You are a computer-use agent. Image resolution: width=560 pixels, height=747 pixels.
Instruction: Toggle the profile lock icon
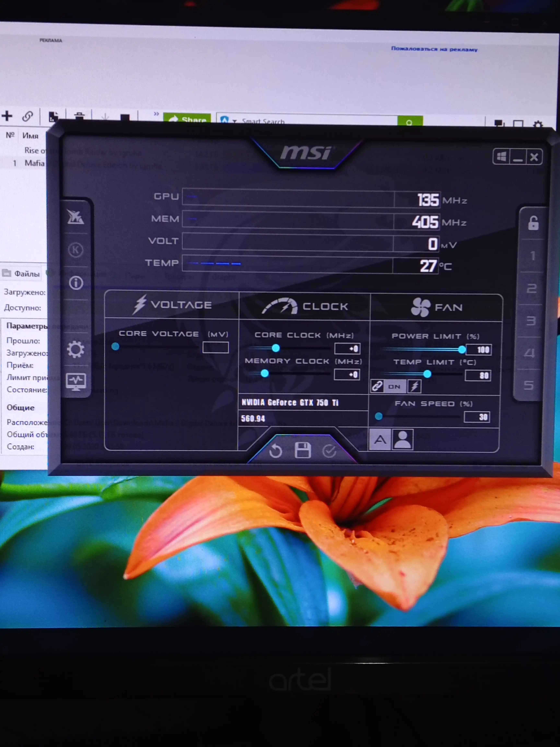pos(533,223)
